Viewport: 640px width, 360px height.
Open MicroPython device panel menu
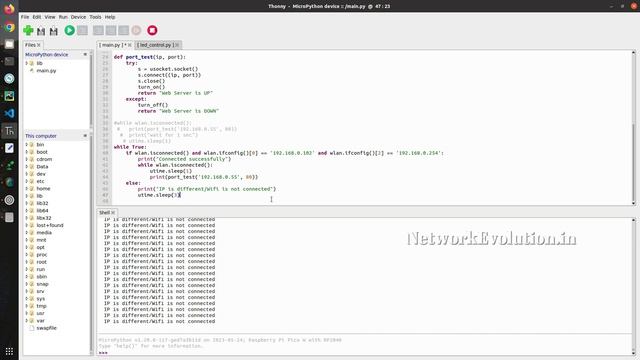coord(85,54)
